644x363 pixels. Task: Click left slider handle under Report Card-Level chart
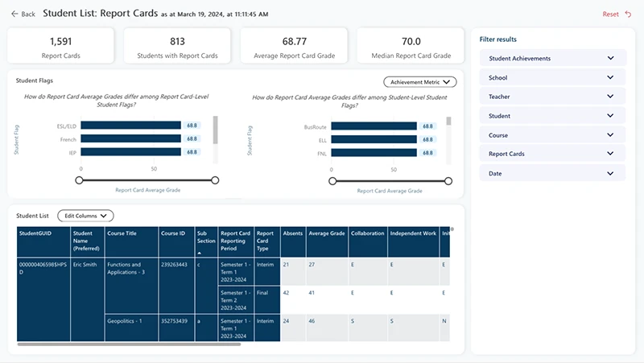pos(79,180)
